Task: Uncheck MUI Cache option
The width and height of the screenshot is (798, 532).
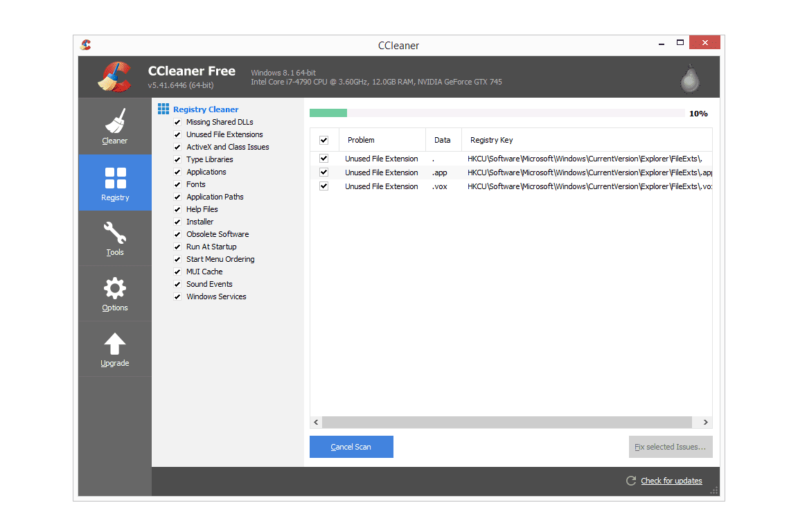Action: [177, 272]
